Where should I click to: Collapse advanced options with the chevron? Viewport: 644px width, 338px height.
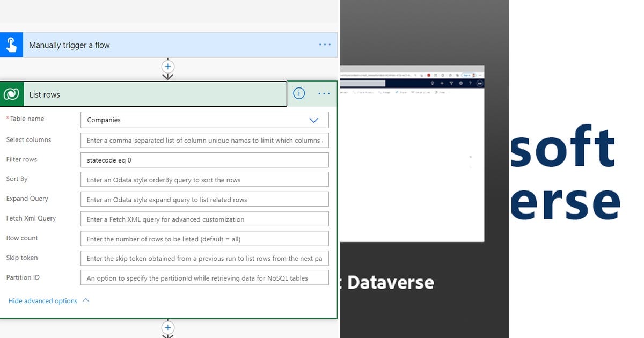[x=85, y=300]
